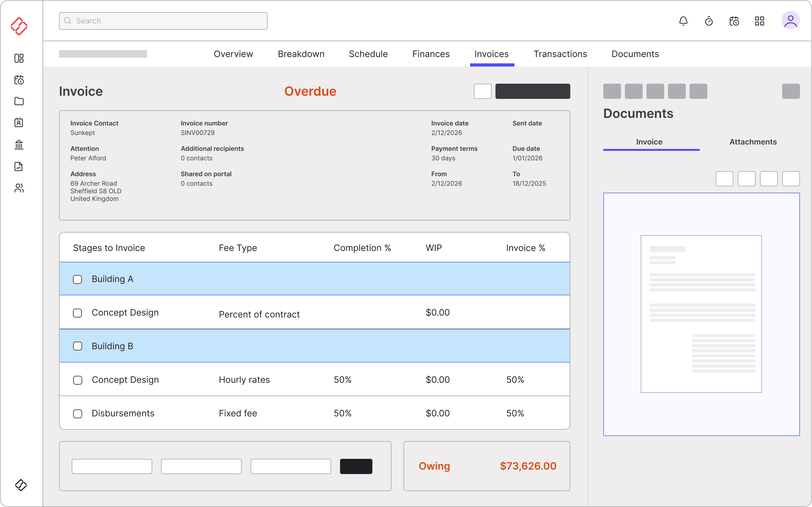Screen dimensions: 812x507
Task: Click the contact badge icon in sidebar
Action: (x=19, y=123)
